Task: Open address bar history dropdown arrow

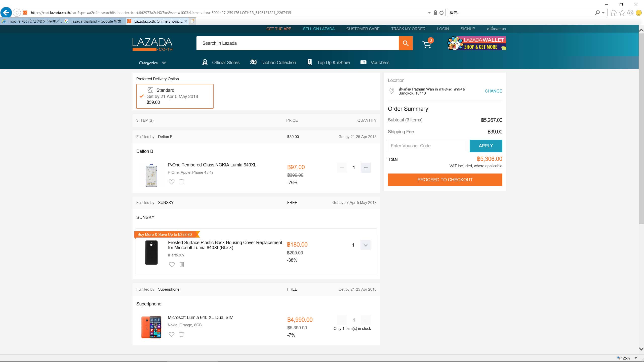Action: [x=429, y=13]
